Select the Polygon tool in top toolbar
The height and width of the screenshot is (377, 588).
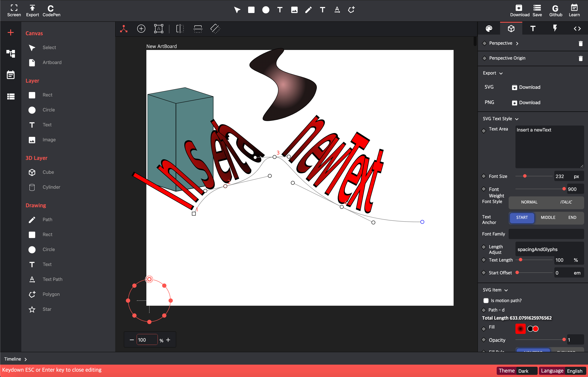point(351,10)
